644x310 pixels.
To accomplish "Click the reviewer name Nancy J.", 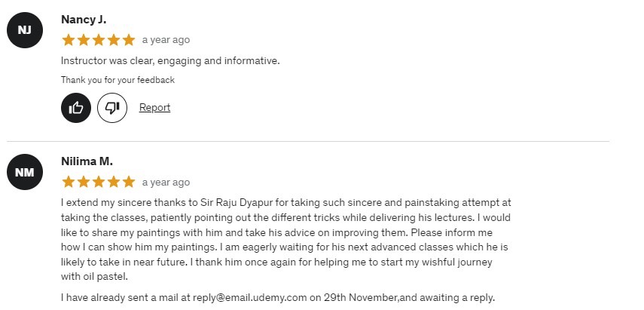I will [84, 20].
